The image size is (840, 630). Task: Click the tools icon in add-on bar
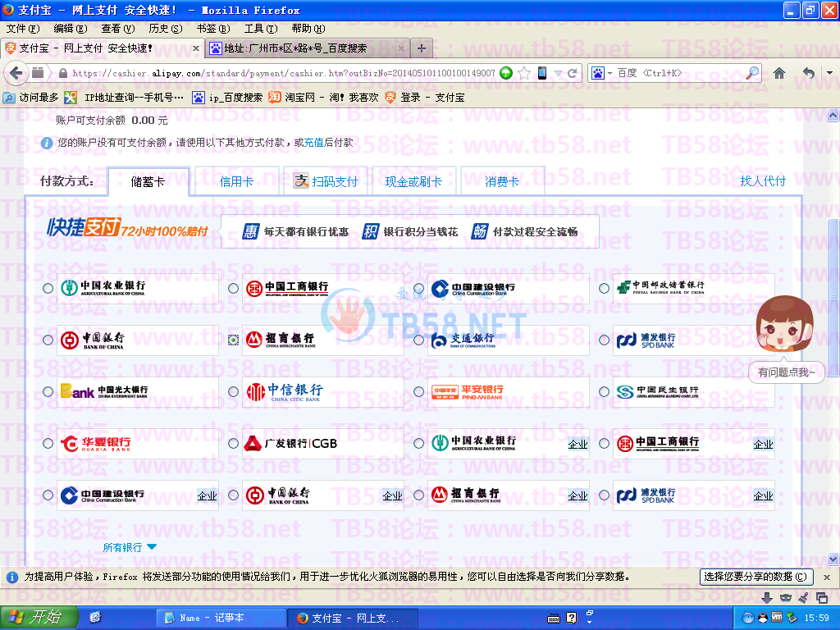tap(803, 597)
